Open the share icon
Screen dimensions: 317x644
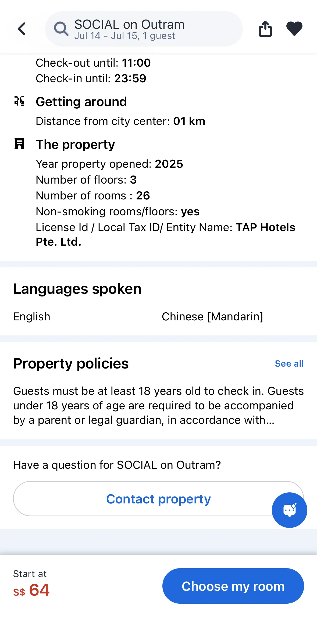point(265,28)
